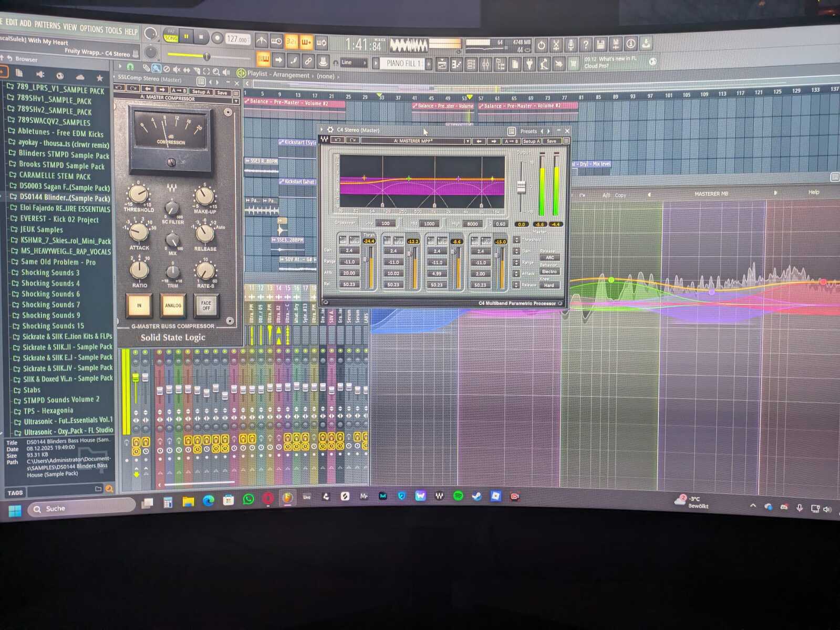This screenshot has height=630, width=840.
Task: Click the save project floppy icon
Action: point(601,45)
